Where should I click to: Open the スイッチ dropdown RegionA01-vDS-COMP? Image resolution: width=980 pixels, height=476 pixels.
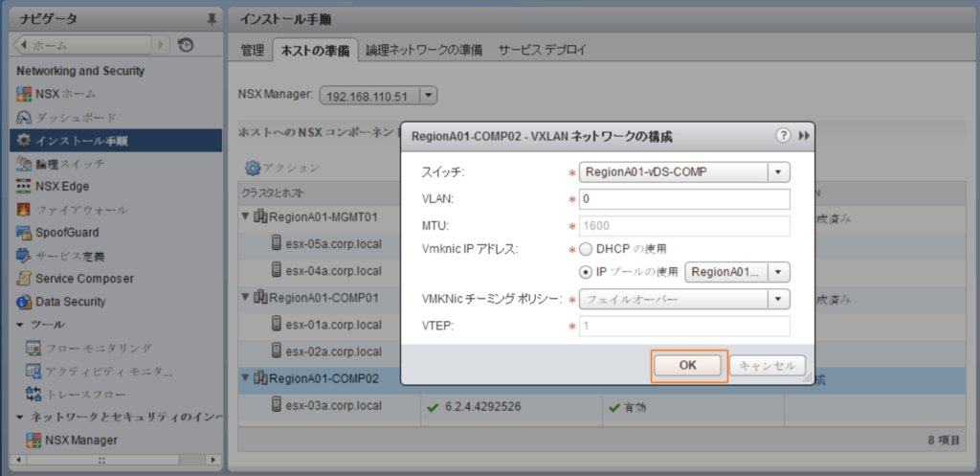click(684, 172)
